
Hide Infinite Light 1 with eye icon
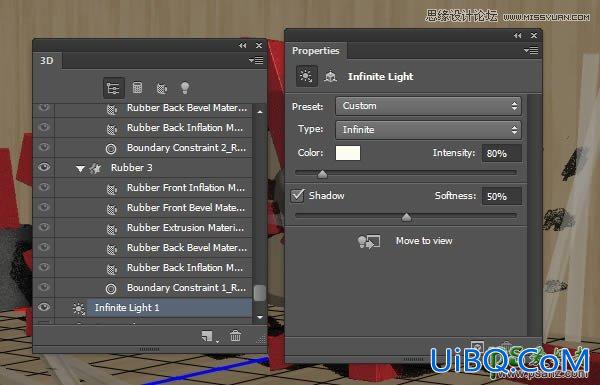44,307
